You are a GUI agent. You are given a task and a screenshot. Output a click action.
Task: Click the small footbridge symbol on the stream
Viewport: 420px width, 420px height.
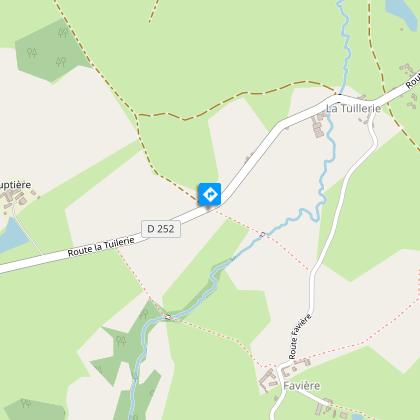[x=263, y=235]
